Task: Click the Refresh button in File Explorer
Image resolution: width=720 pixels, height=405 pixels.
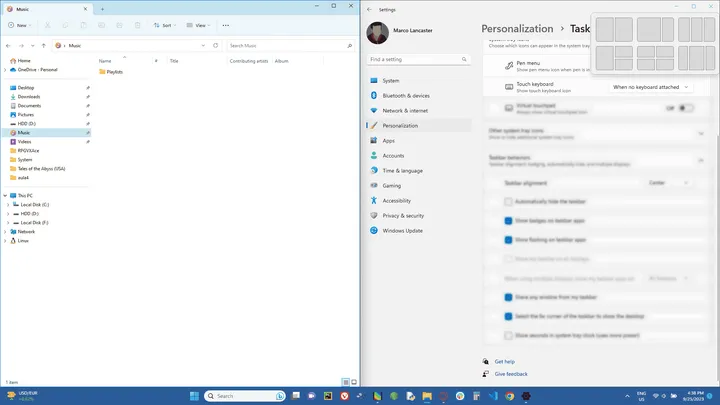Action: point(216,45)
